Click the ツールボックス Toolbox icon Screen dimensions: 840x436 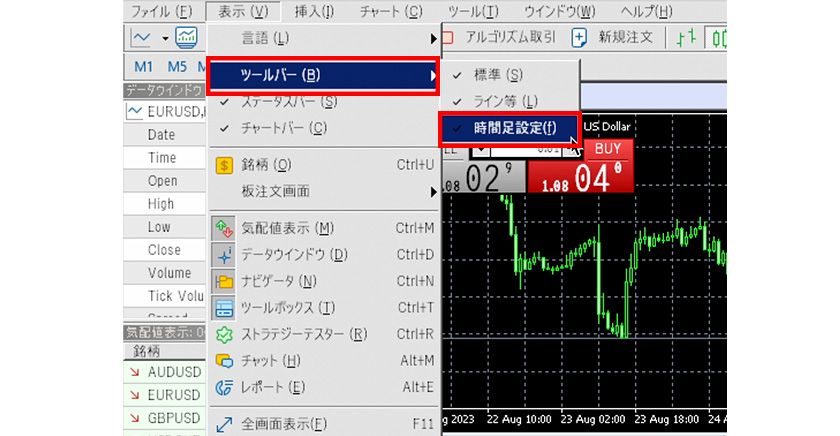click(x=224, y=307)
